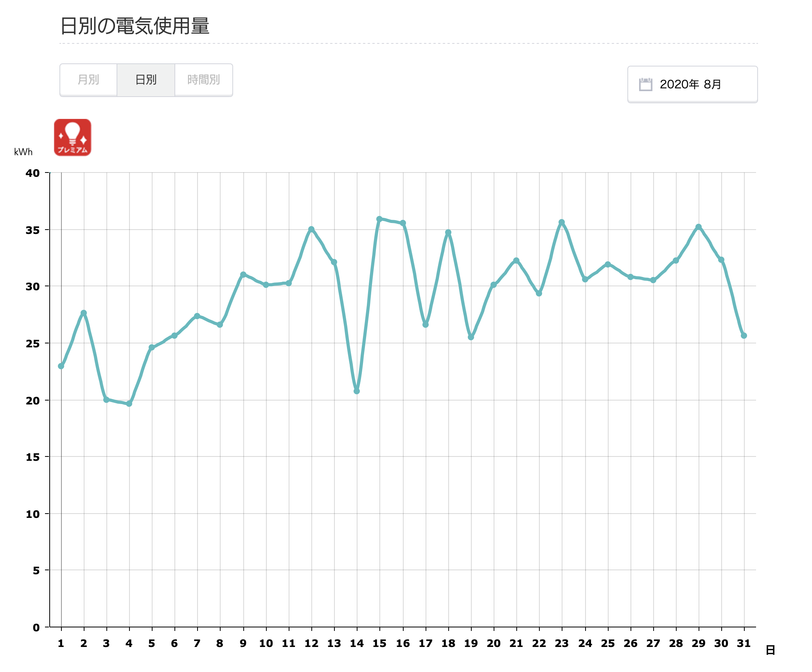Click the y-axis label 35
This screenshot has height=672, width=812.
32,230
